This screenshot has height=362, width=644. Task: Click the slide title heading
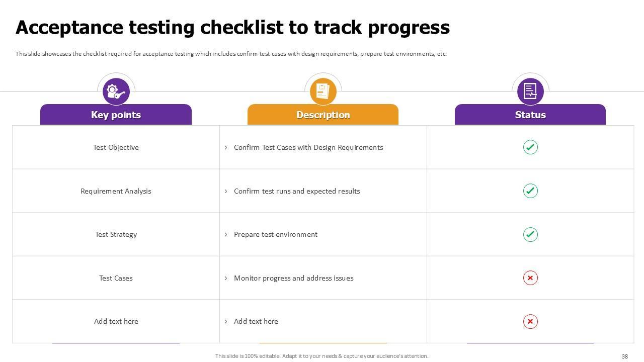click(232, 28)
